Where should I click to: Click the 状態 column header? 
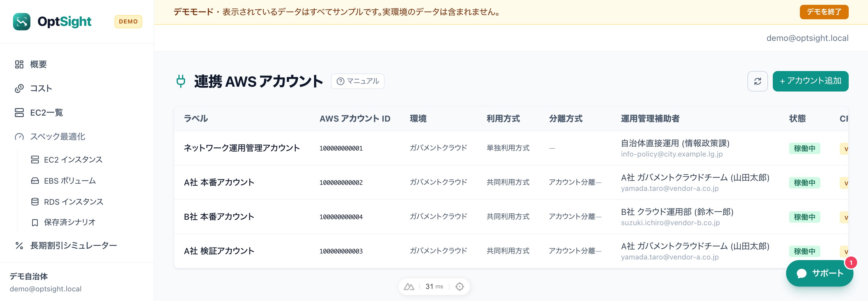pos(797,119)
